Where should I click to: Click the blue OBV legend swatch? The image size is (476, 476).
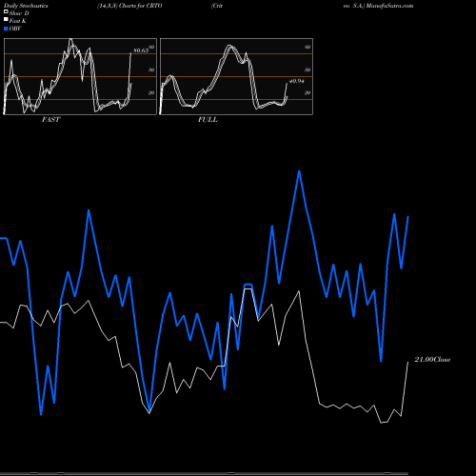6,29
